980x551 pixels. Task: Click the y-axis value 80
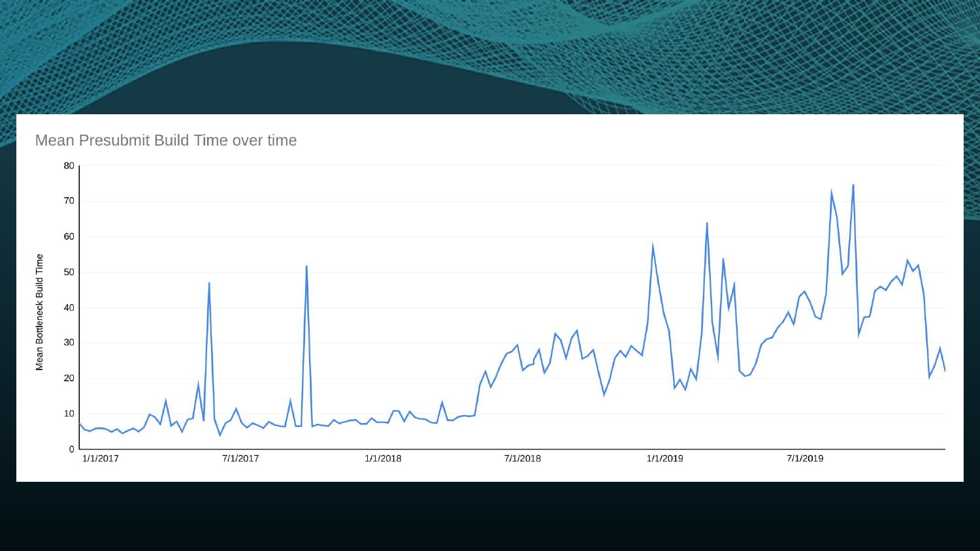pyautogui.click(x=69, y=166)
